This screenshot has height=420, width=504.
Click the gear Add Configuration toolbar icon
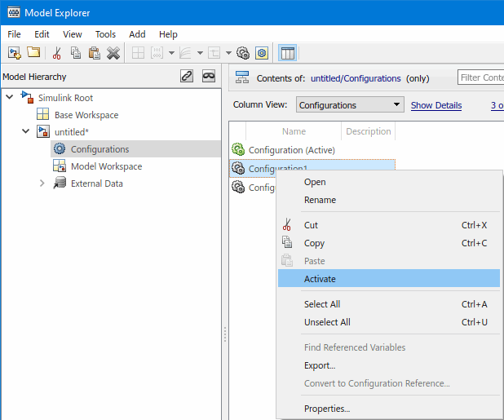click(243, 53)
